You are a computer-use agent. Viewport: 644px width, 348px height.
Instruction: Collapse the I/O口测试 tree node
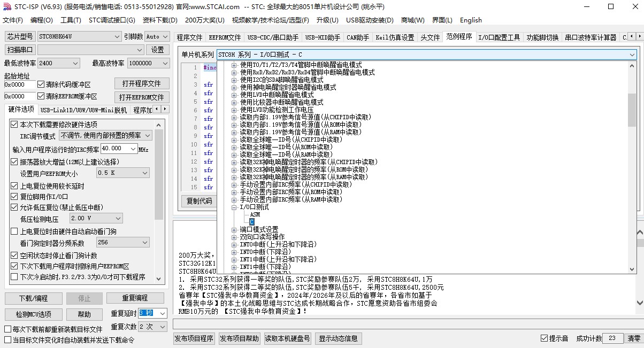click(234, 207)
